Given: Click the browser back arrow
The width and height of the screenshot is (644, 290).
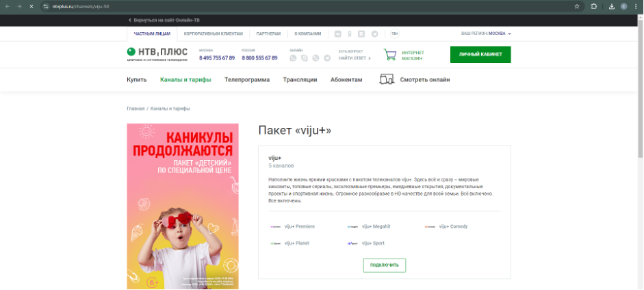Looking at the screenshot, I should click(7, 7).
